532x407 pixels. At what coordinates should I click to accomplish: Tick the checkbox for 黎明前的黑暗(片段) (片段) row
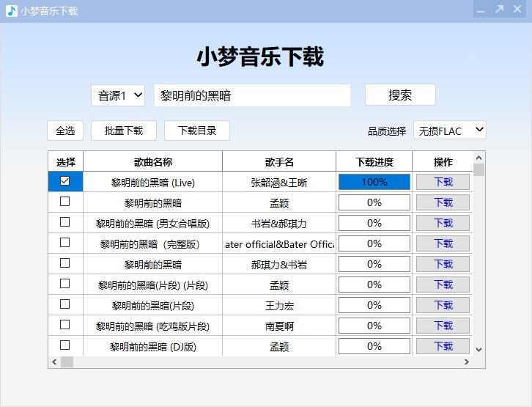click(x=64, y=284)
